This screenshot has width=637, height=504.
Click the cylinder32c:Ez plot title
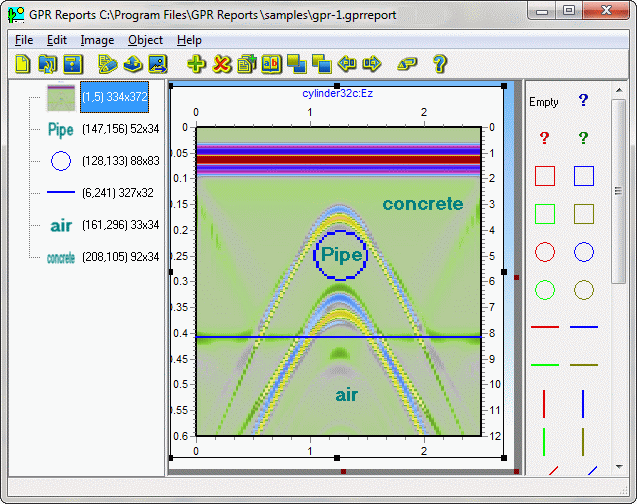click(x=337, y=93)
